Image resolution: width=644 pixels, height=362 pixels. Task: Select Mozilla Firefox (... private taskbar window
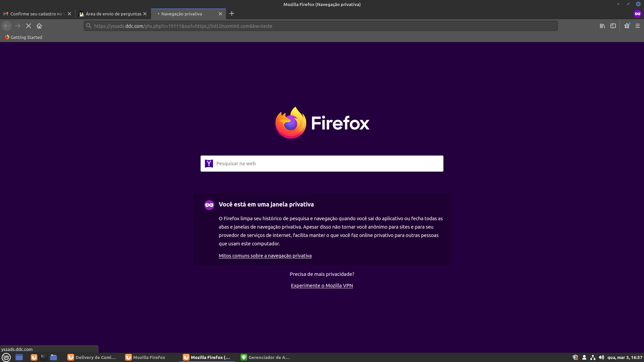(208, 357)
